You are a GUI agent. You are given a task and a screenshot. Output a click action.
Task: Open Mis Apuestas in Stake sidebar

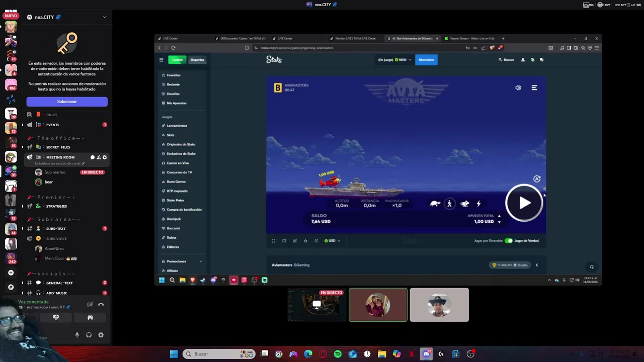(176, 103)
